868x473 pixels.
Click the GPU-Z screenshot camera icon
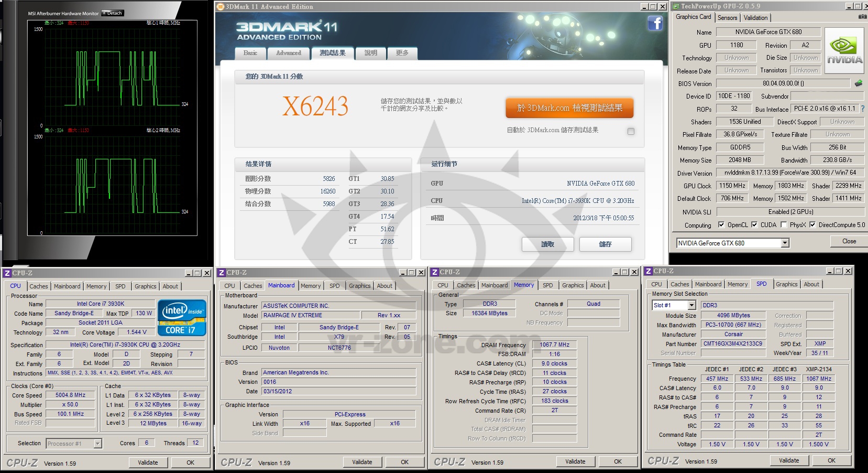pos(862,17)
